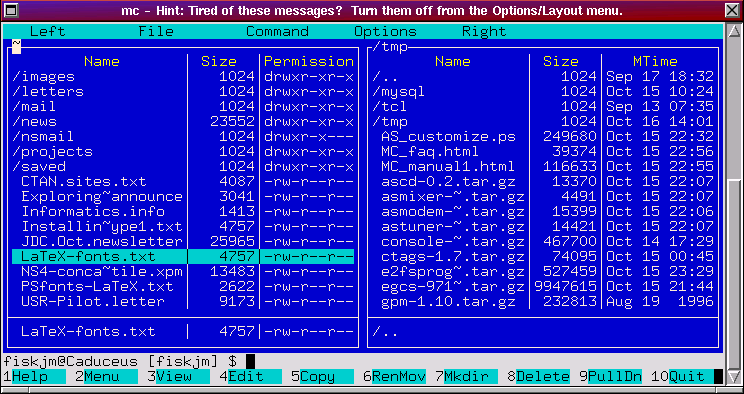Select gpm-1.10.tar.gz in the right panel
This screenshot has height=394, width=744.
click(543, 301)
